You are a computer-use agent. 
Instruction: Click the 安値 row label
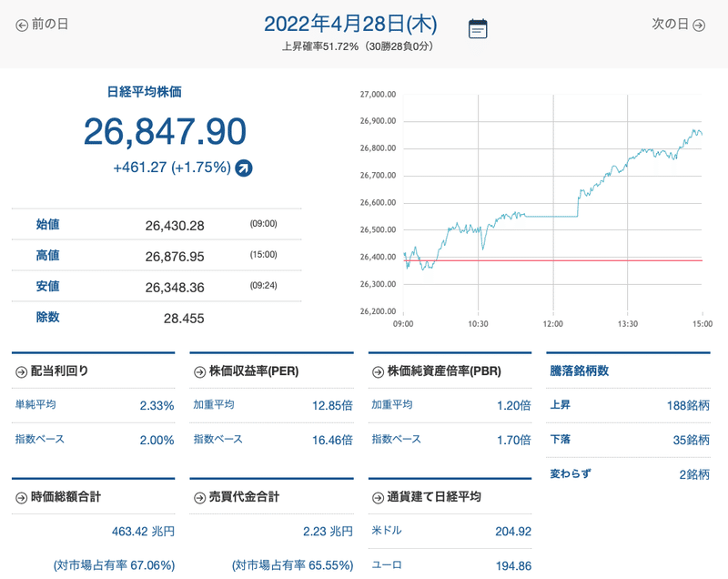point(48,286)
